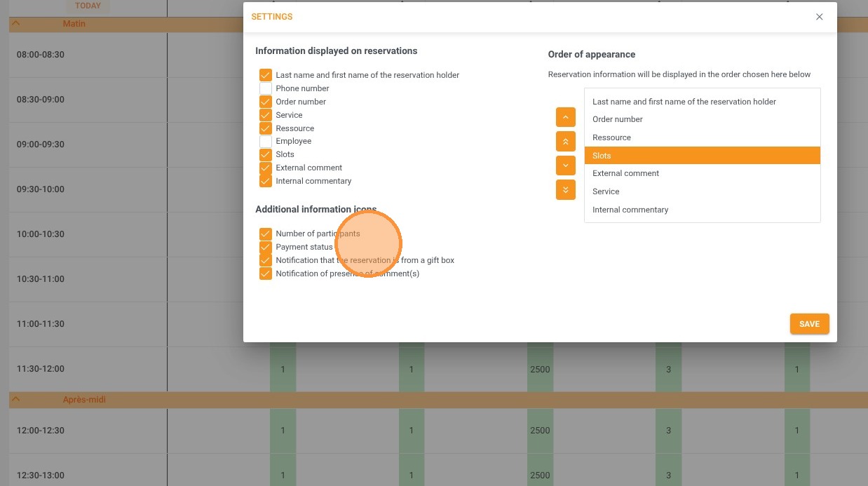The image size is (868, 486).
Task: Click the TODAY button in calendar
Action: click(x=88, y=6)
